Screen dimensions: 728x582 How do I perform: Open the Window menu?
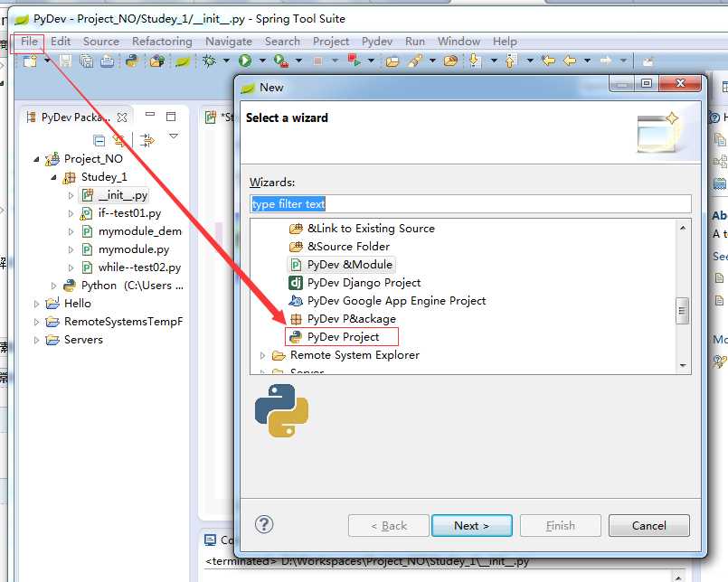click(x=459, y=42)
